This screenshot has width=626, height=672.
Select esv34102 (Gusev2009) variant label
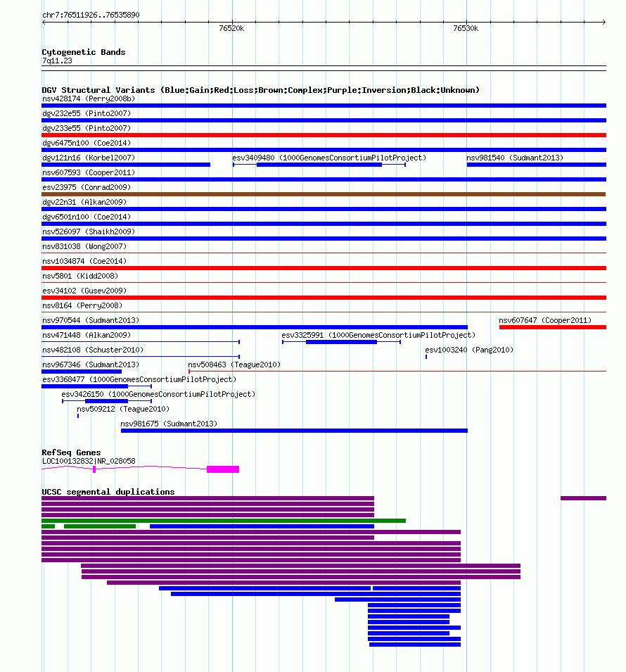click(84, 291)
